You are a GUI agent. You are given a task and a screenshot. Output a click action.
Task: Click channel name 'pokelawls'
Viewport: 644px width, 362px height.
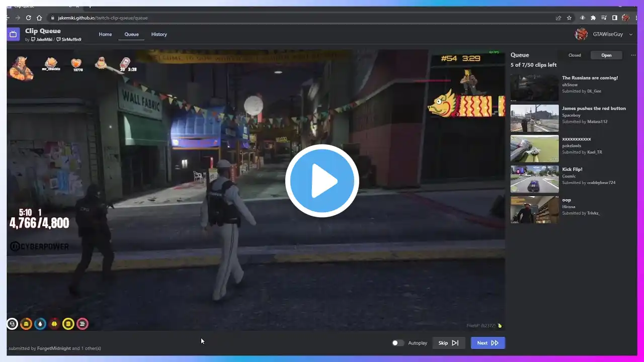(572, 146)
